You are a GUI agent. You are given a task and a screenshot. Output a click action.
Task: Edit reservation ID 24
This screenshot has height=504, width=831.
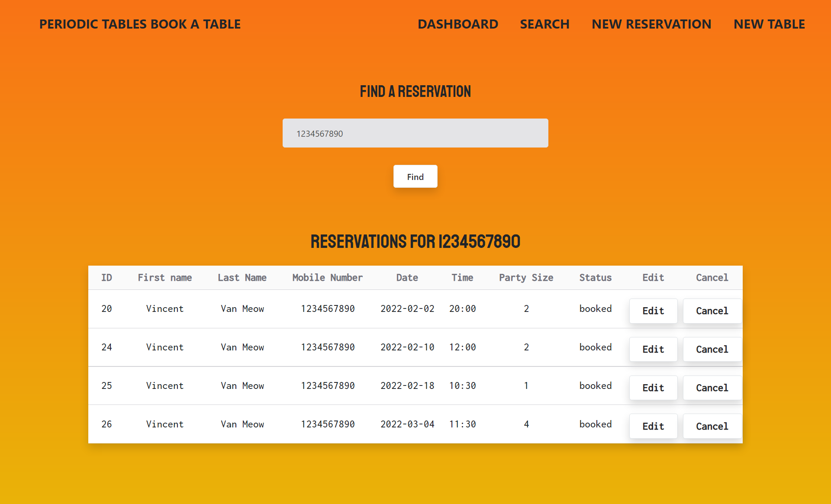[x=653, y=349]
